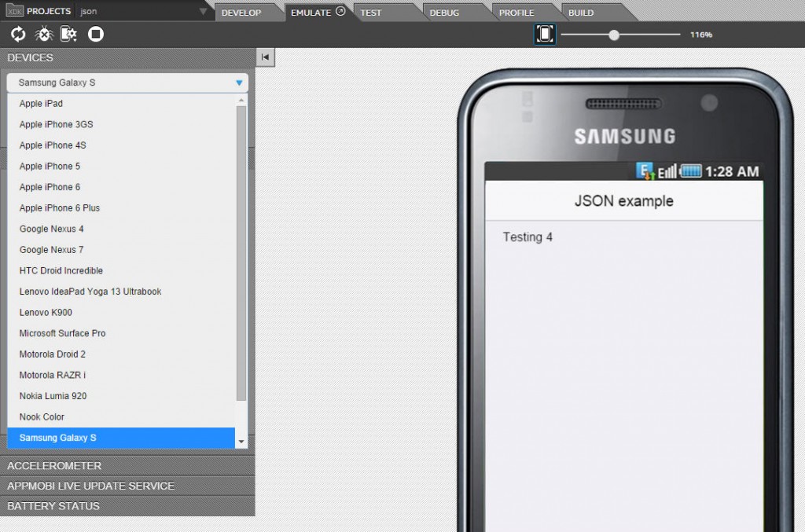The image size is (805, 532).
Task: Select Apple iPad from device list
Action: point(121,104)
